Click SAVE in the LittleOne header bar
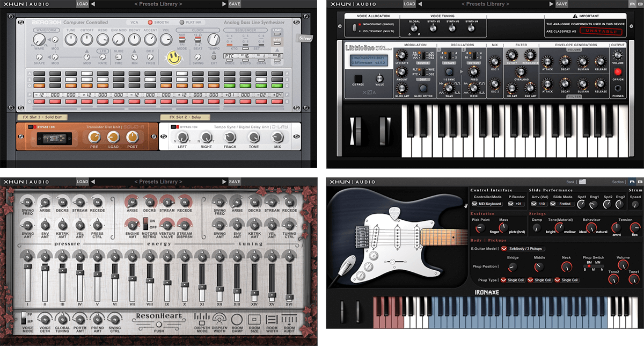The height and width of the screenshot is (346, 644). (561, 4)
